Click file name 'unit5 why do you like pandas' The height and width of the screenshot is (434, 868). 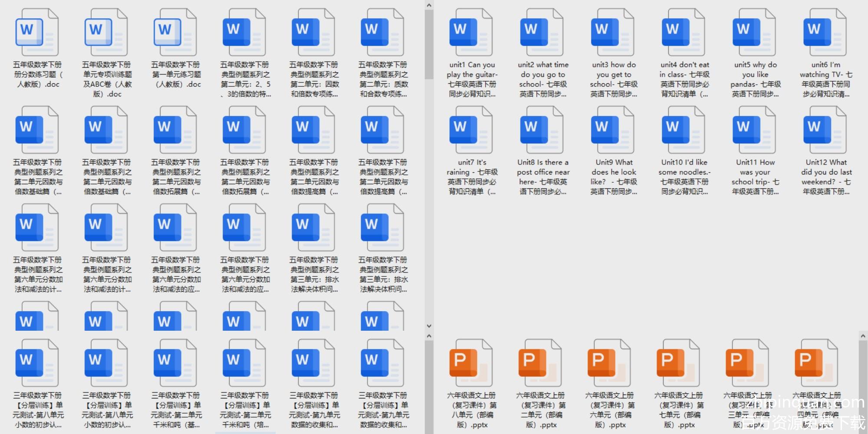click(x=755, y=79)
